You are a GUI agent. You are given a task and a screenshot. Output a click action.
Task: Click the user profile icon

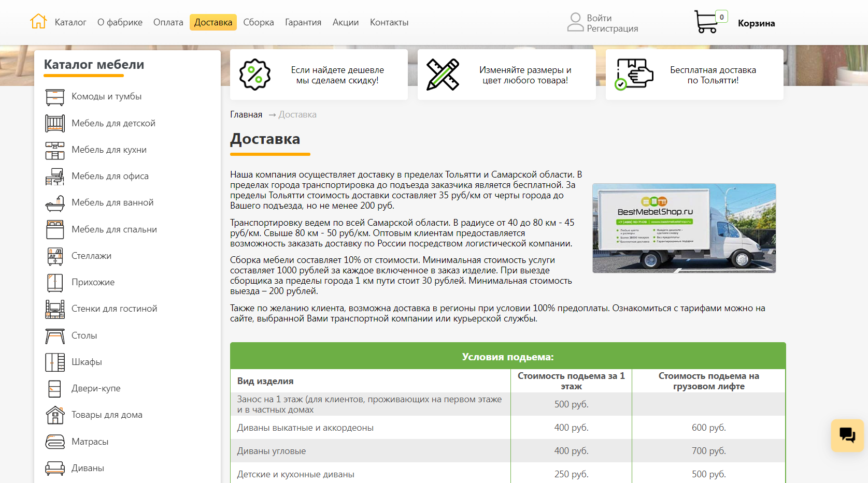(x=575, y=22)
